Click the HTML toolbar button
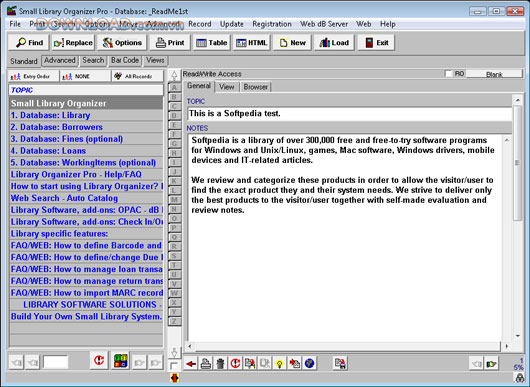 pos(251,43)
